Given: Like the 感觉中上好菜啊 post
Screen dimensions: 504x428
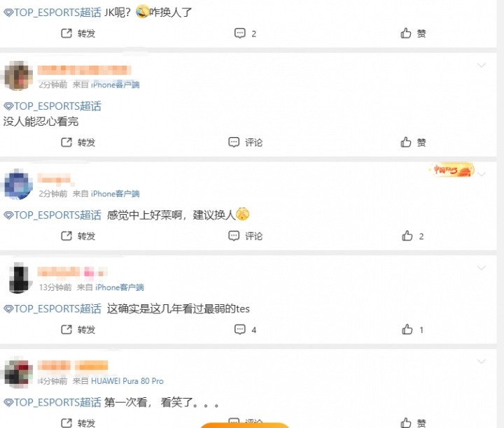Looking at the screenshot, I should [x=413, y=236].
